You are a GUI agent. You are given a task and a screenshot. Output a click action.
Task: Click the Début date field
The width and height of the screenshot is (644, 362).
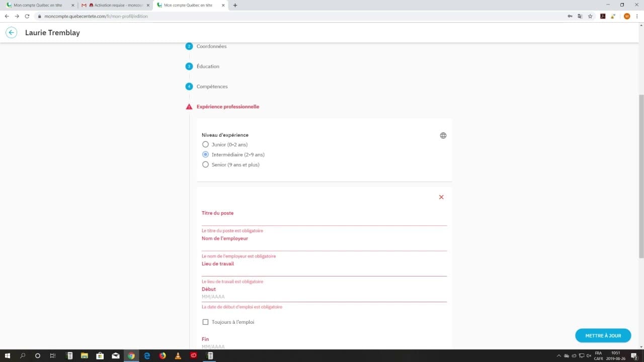click(x=324, y=297)
